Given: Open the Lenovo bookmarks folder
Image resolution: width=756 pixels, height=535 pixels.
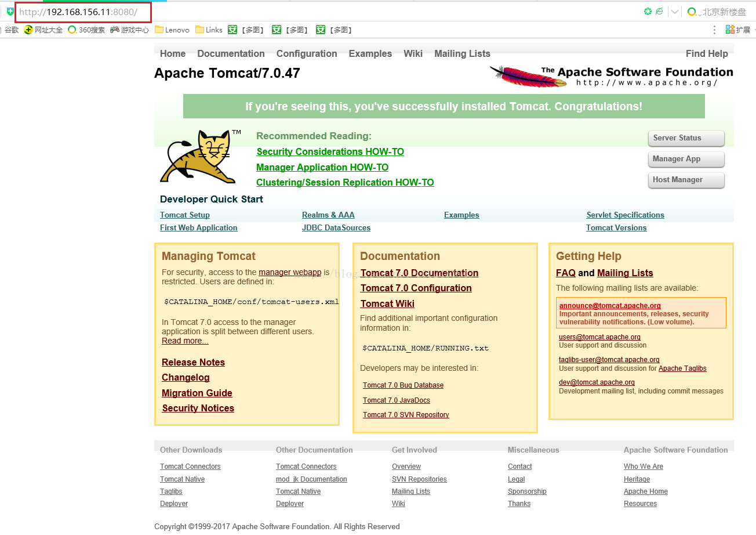Looking at the screenshot, I should tap(172, 30).
